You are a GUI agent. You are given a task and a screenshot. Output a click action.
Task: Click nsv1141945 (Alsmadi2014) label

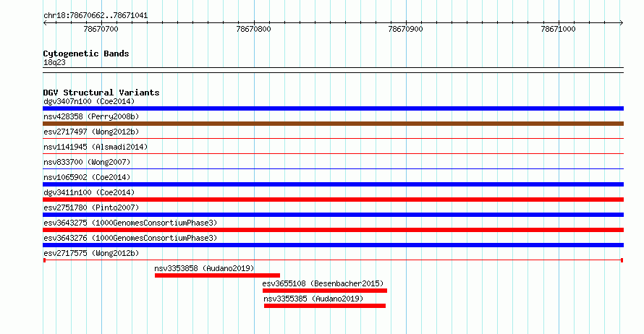point(96,147)
